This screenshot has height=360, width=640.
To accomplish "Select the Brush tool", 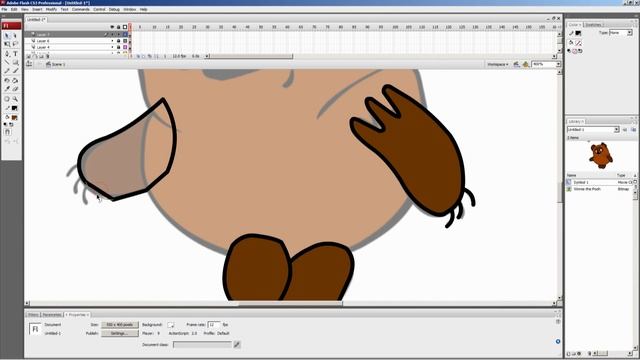I will [x=16, y=71].
